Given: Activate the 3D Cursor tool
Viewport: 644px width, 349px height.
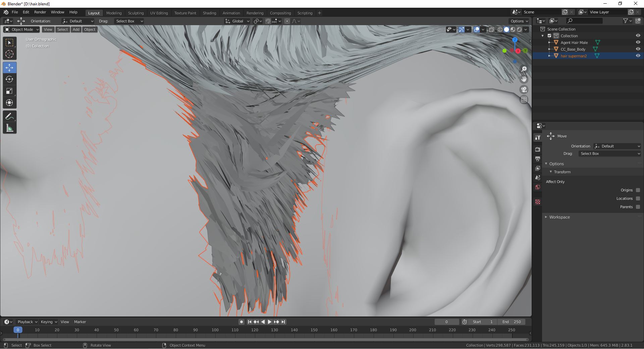Looking at the screenshot, I should click(9, 54).
